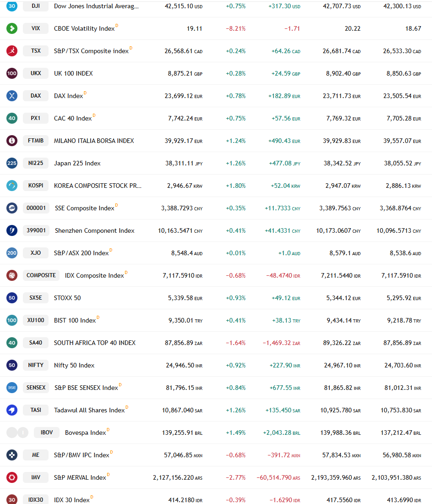Image resolution: width=432 pixels, height=504 pixels.
Task: Open Tadawul All Shares Index link
Action: pos(89,410)
